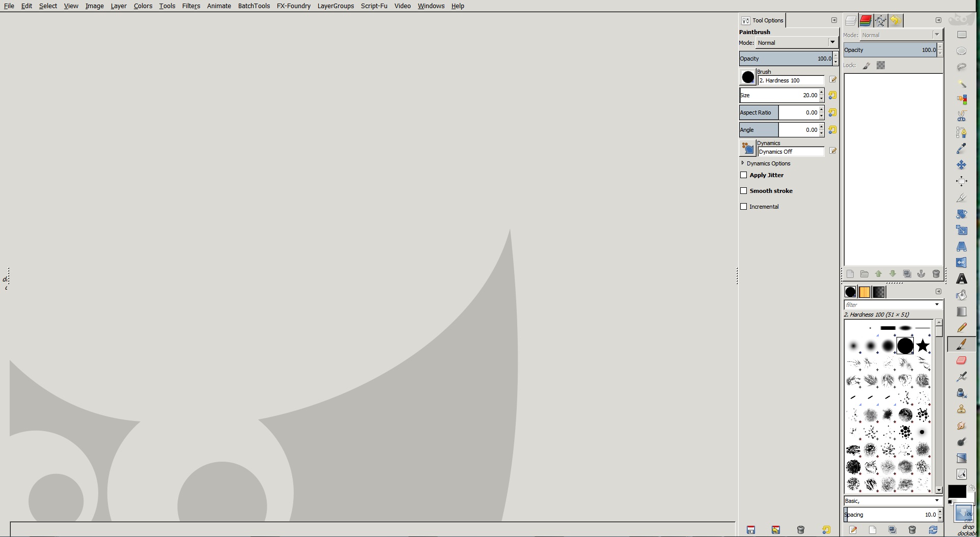Screen dimensions: 980x537
Task: Select the Blend gradient tool
Action: coord(961,312)
